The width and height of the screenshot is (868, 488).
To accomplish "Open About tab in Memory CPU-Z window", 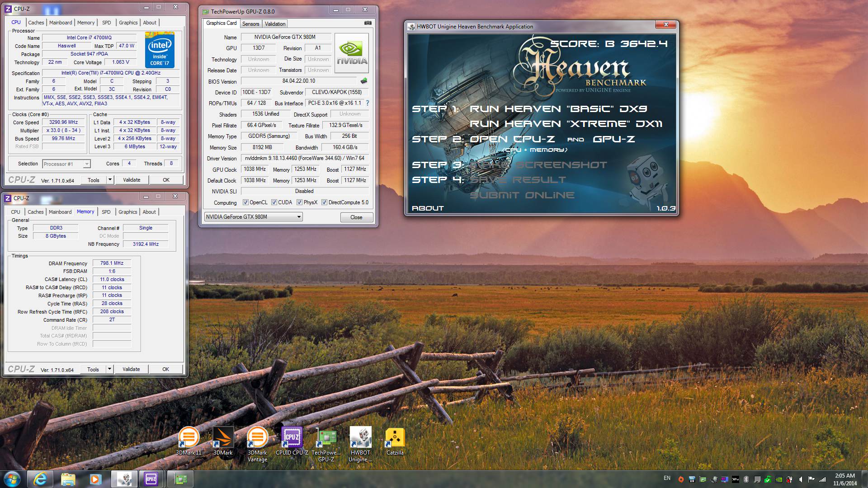I will pyautogui.click(x=149, y=212).
